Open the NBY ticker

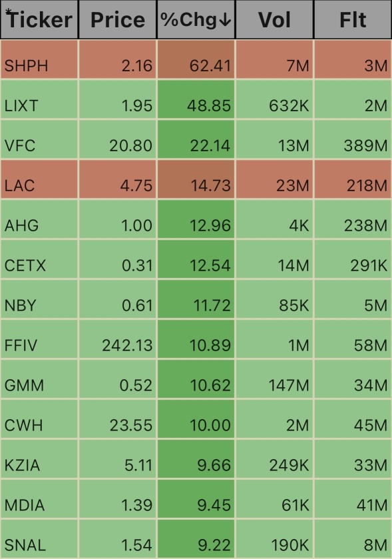click(x=20, y=306)
